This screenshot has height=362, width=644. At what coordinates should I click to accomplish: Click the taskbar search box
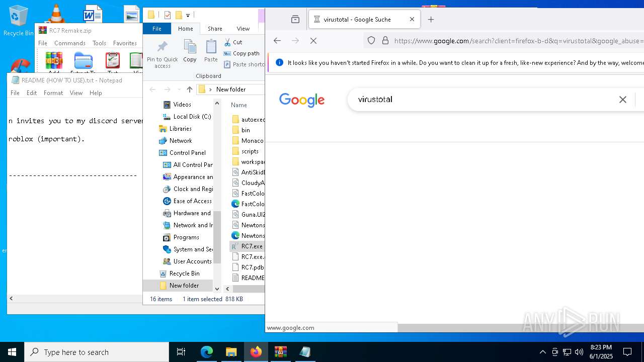click(97, 352)
